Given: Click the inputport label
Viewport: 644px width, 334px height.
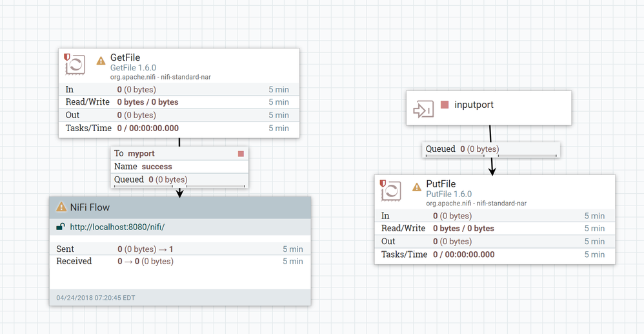Looking at the screenshot, I should coord(474,105).
